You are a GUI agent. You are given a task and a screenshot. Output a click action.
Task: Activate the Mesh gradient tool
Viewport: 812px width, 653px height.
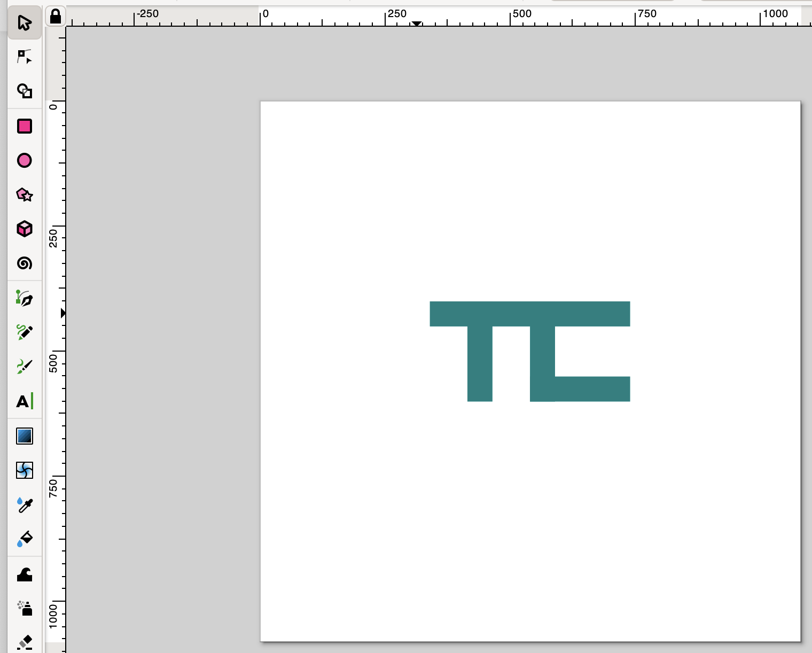tap(25, 470)
